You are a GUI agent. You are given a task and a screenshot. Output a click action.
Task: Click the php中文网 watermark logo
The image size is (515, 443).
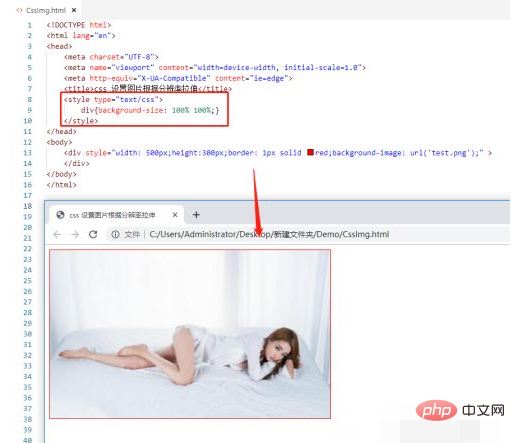click(x=460, y=410)
